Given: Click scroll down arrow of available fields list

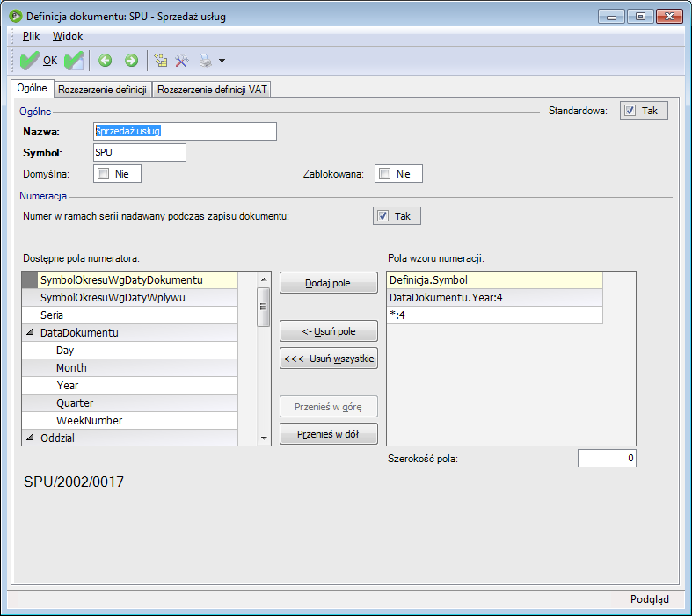Looking at the screenshot, I should pos(264,438).
